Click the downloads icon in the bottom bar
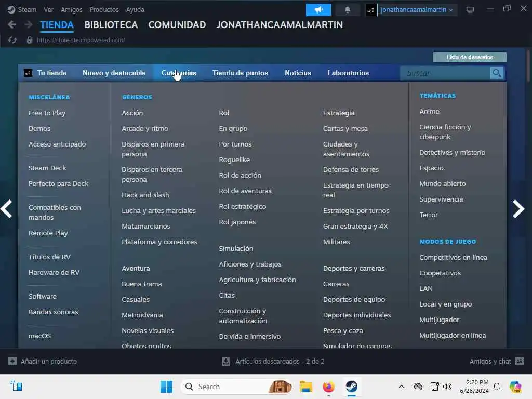 (226, 361)
